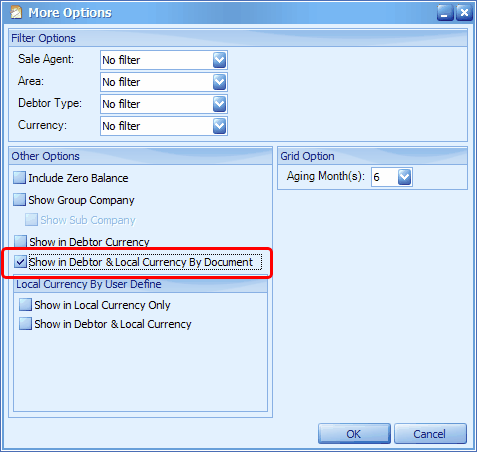Enable the Include Zero Balance checkbox
Viewport: 477px width, 452px height.
19,178
